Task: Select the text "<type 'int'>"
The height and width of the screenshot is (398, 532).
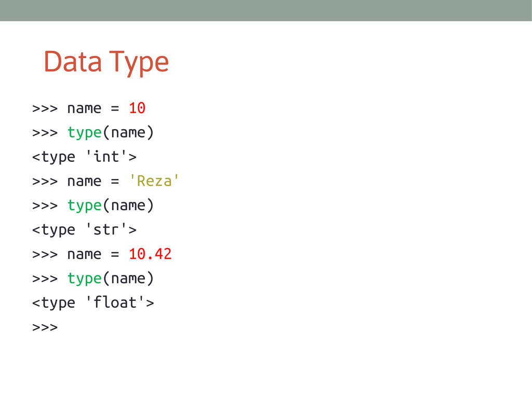Action: [x=84, y=157]
